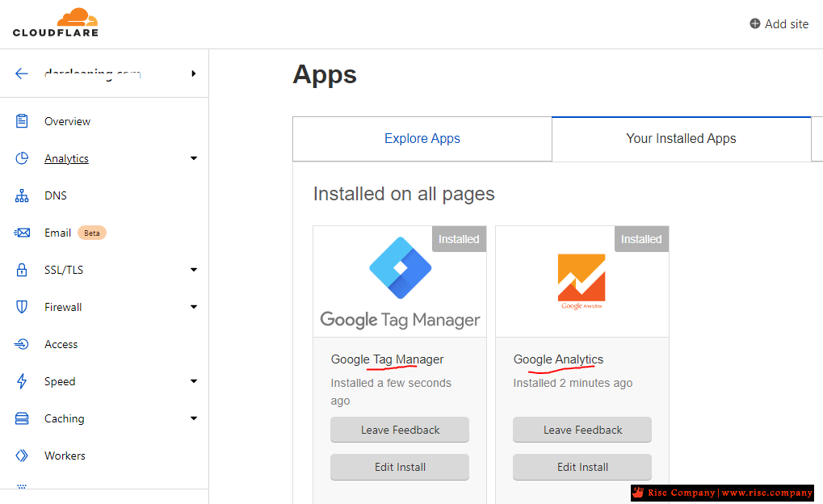Viewport: 823px width, 504px height.
Task: Edit Install for Google Tag Manager
Action: pos(400,467)
